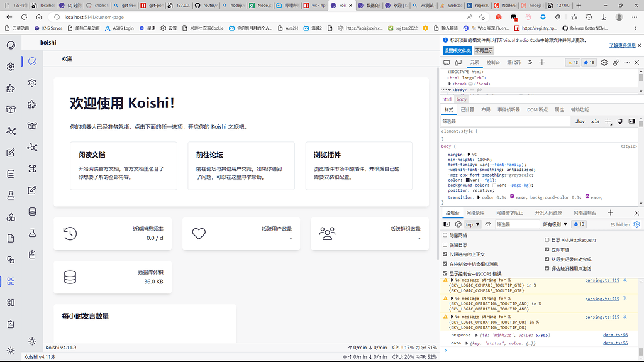Uncheck 评估触发器用户激活 checkbox
The height and width of the screenshot is (362, 644).
tap(547, 268)
